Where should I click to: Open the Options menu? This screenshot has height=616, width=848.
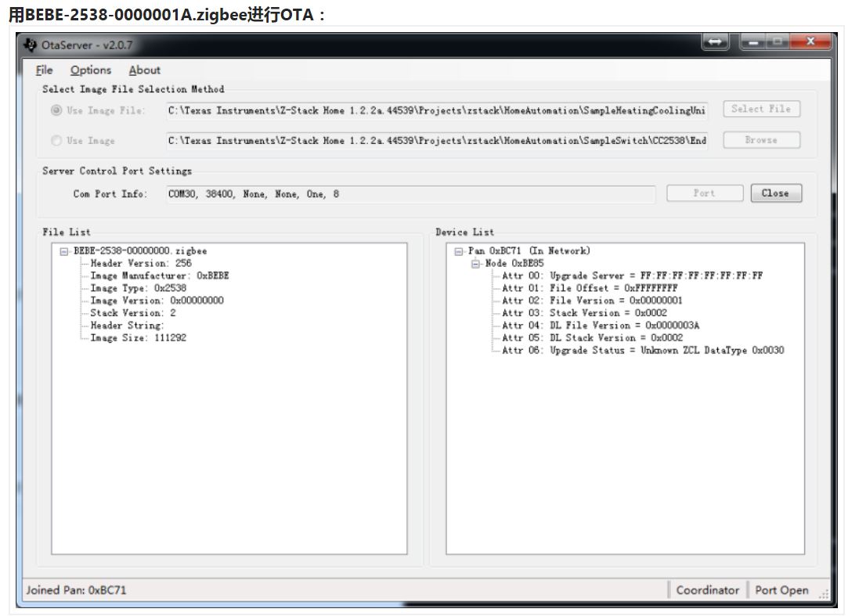[90, 70]
